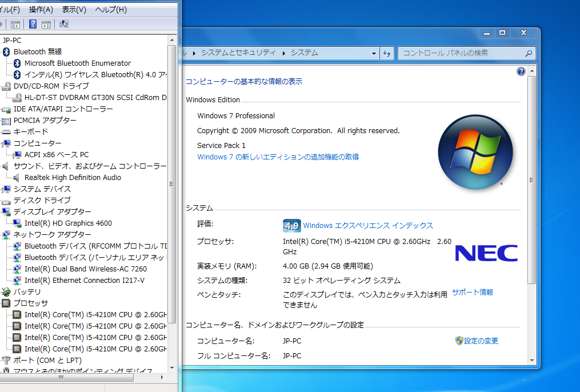Click the キーボード category icon
This screenshot has width=580, height=392.
[x=6, y=132]
